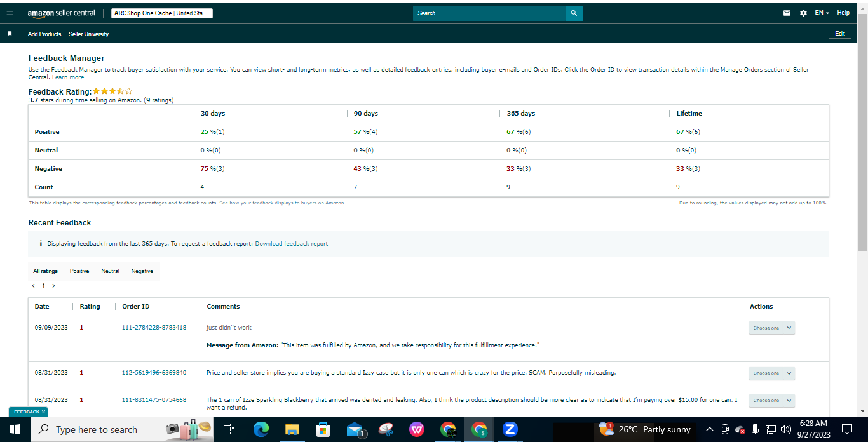Click the Date column header

pyautogui.click(x=42, y=307)
